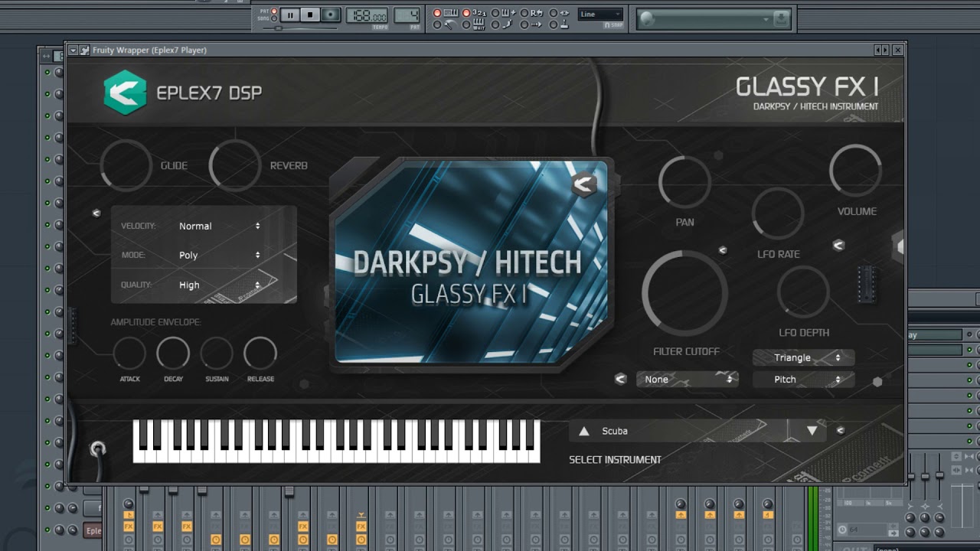Click the hexagon logo on the center display
This screenshot has height=551, width=980.
tap(584, 184)
